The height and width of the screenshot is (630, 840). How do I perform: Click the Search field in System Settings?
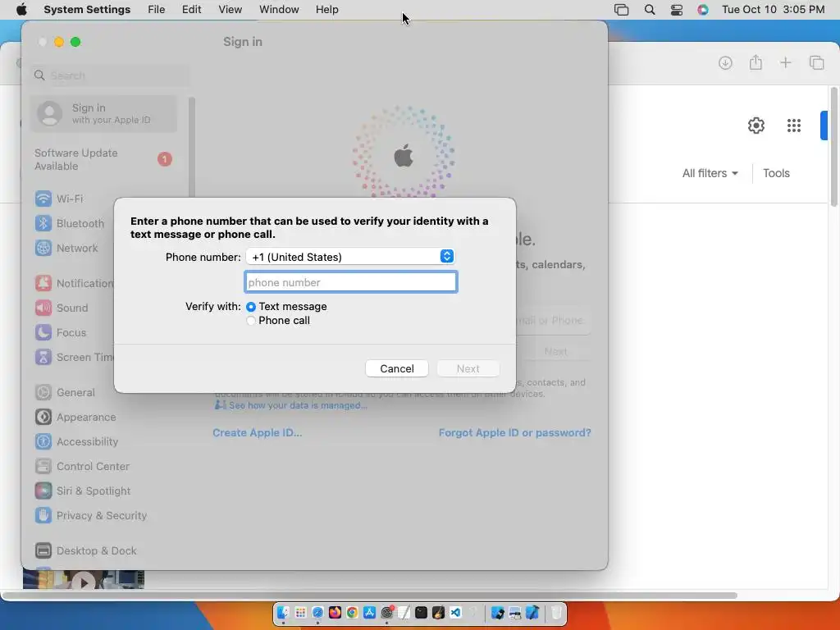tap(109, 75)
